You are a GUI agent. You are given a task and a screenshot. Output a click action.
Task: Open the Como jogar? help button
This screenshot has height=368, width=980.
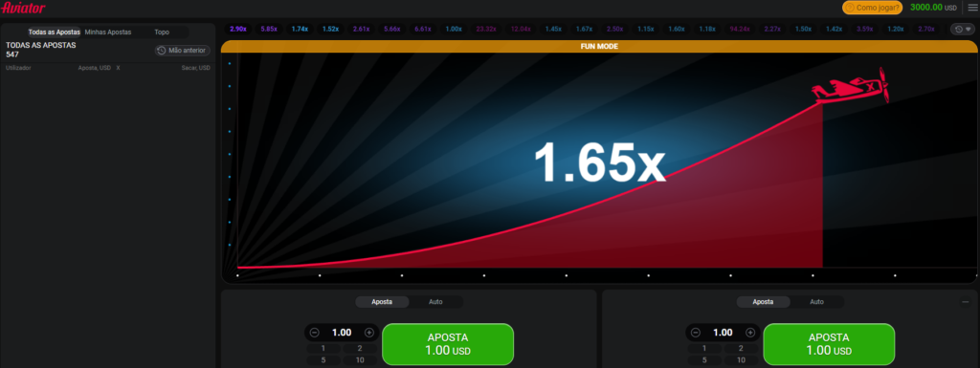point(872,8)
